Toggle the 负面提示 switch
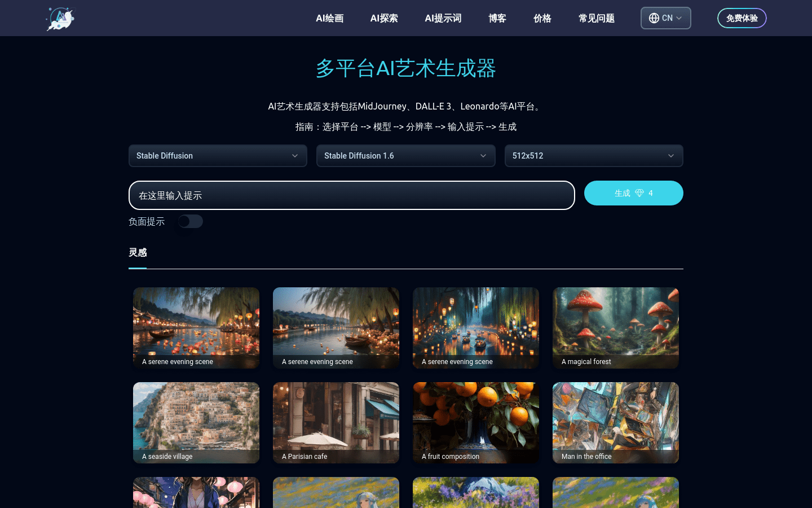 (x=190, y=221)
